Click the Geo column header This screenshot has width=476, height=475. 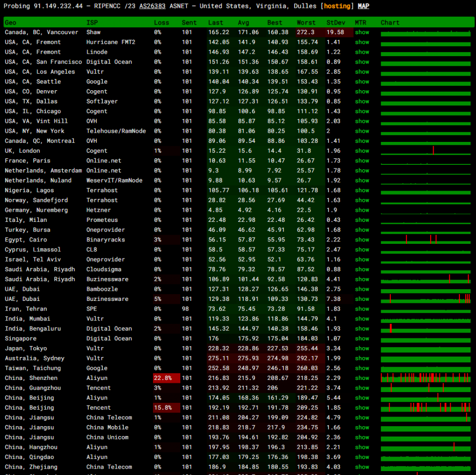click(x=11, y=22)
